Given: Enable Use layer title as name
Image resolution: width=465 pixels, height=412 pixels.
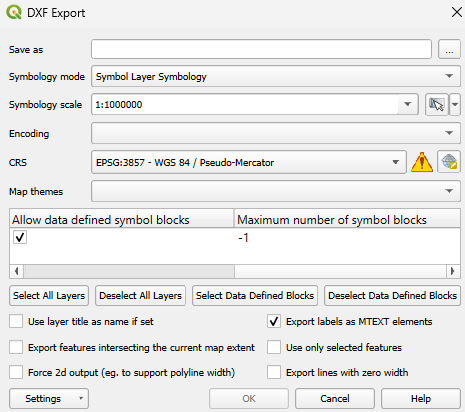Looking at the screenshot, I should (x=16, y=321).
